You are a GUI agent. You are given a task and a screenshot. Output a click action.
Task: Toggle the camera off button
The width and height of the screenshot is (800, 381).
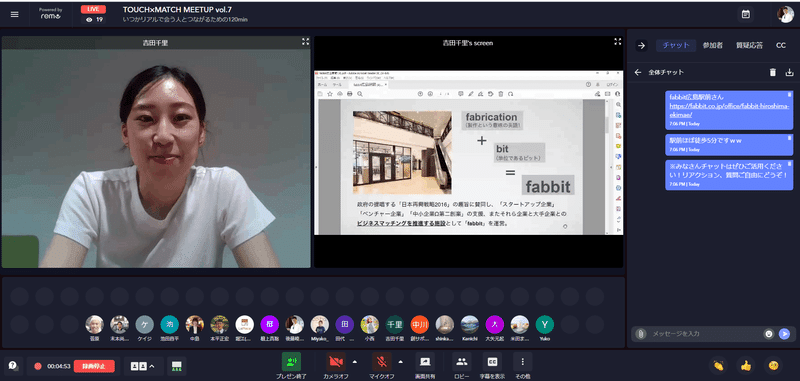(x=336, y=362)
